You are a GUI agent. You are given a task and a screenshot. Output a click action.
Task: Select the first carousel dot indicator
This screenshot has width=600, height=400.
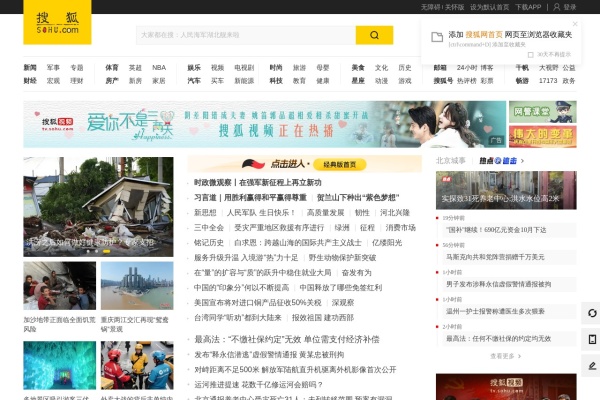pos(88,251)
